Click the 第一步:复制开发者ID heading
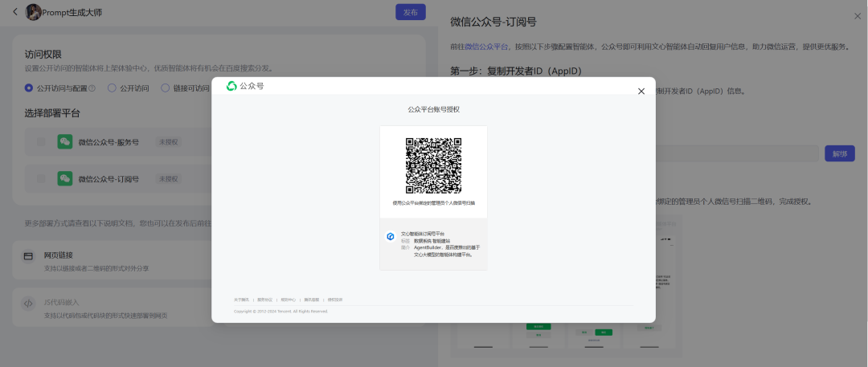 pyautogui.click(x=516, y=71)
